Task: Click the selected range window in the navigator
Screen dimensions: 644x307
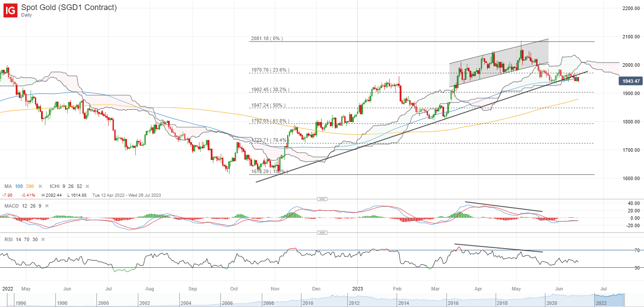Action: click(x=609, y=300)
